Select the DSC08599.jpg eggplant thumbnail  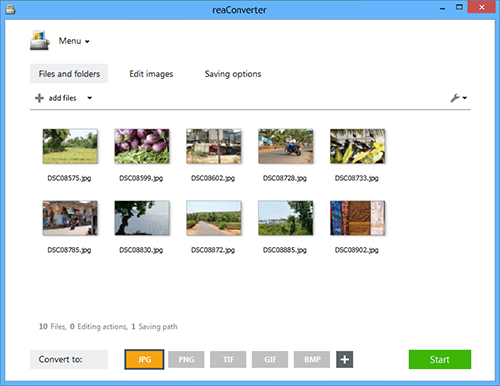tap(142, 146)
